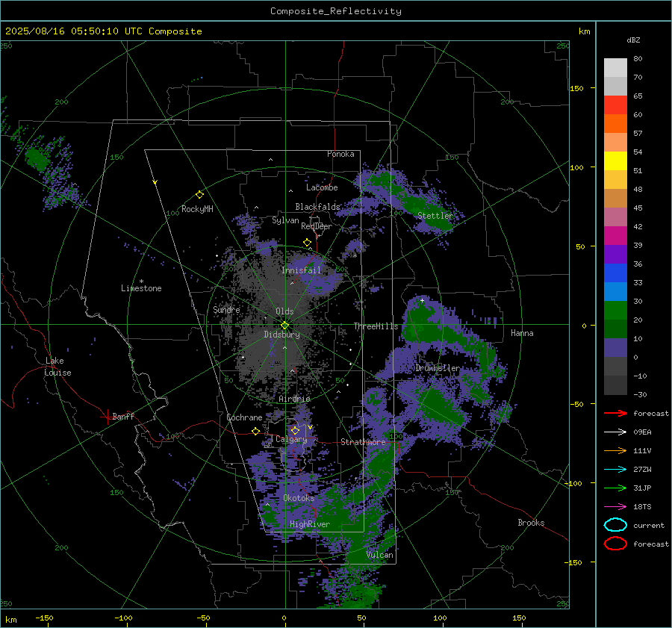
Task: Click the green 31JP arrow legend icon
Action: pos(615,488)
